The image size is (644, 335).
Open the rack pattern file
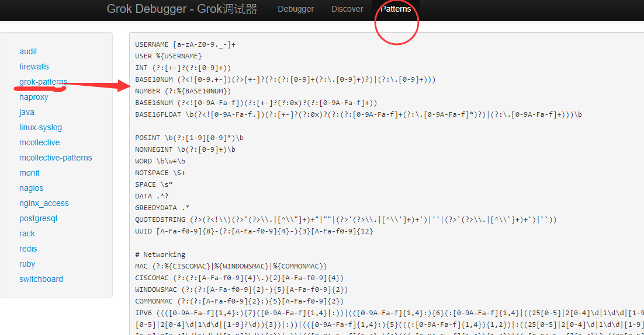pyautogui.click(x=27, y=233)
